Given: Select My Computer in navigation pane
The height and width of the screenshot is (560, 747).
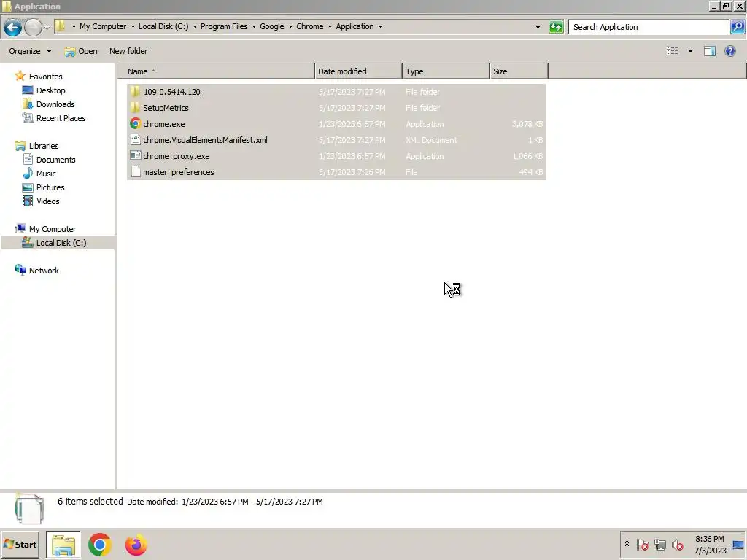Looking at the screenshot, I should [53, 229].
